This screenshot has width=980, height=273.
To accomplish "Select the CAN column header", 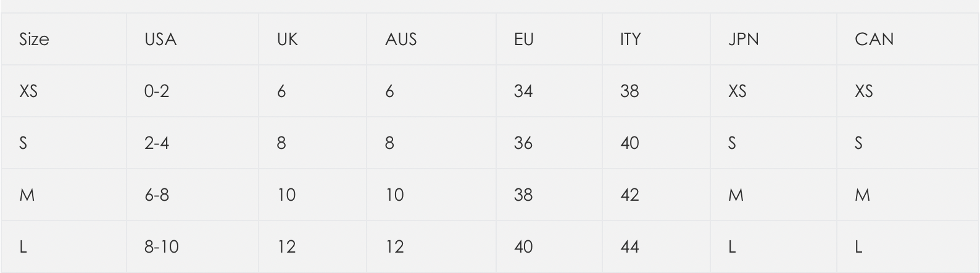I will pos(874,40).
